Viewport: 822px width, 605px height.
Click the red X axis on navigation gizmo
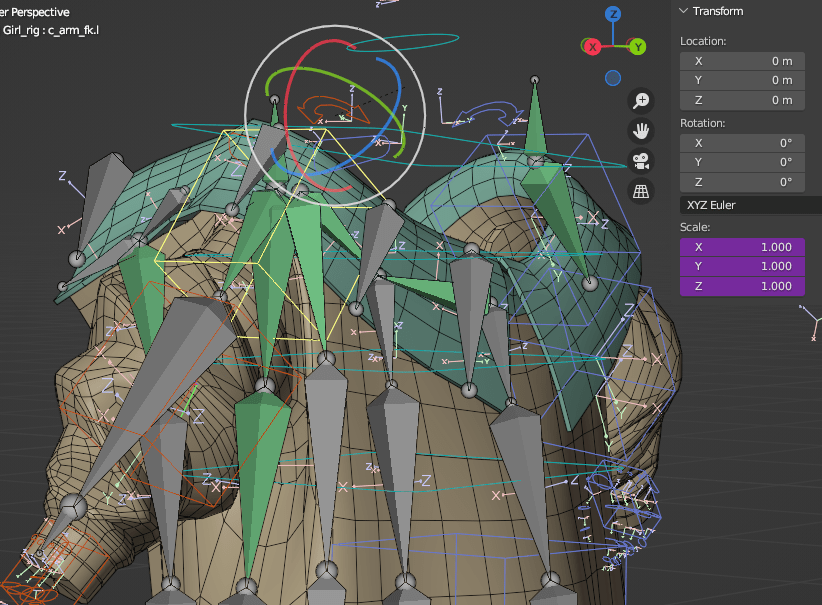click(592, 46)
